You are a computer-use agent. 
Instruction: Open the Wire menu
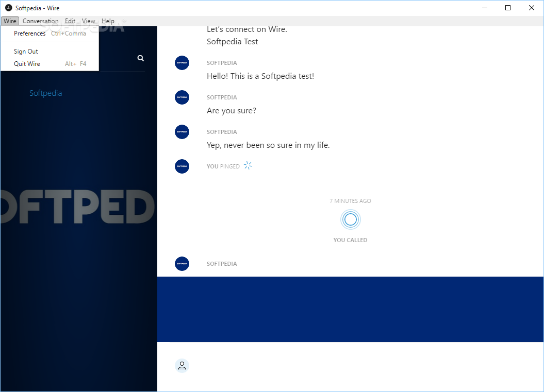click(10, 21)
